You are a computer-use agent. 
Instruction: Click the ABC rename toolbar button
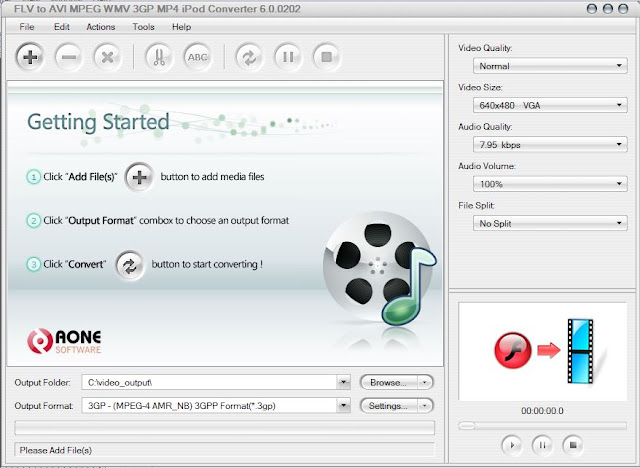198,57
